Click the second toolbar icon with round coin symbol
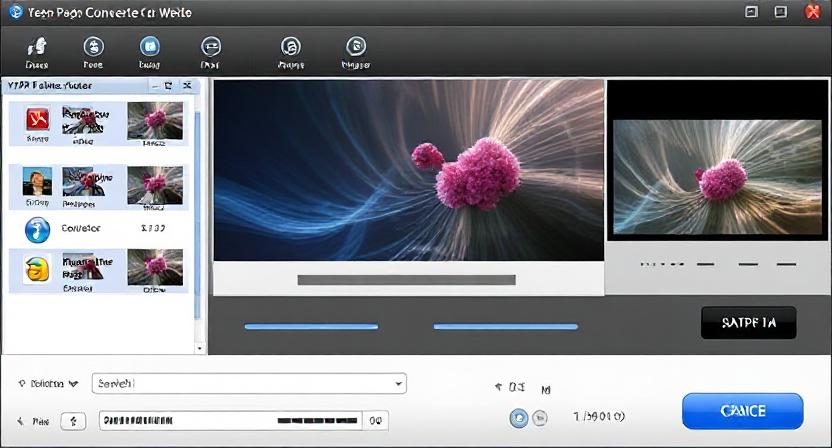 tap(93, 47)
